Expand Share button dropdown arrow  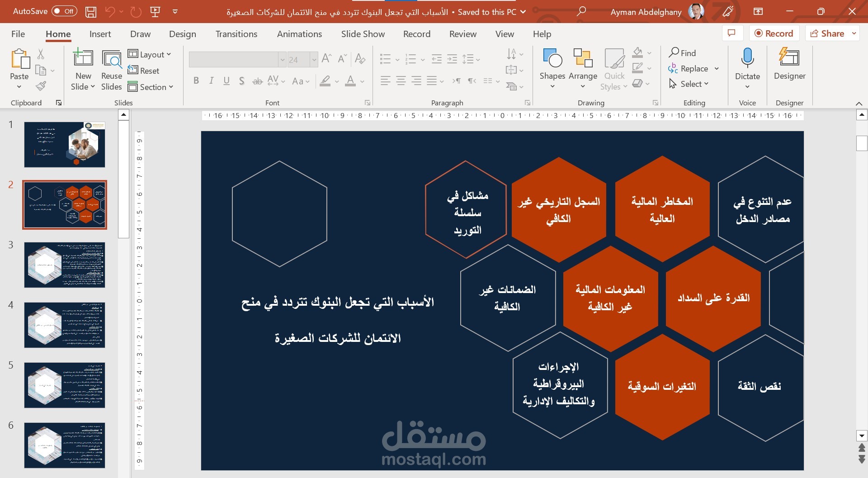pyautogui.click(x=854, y=33)
